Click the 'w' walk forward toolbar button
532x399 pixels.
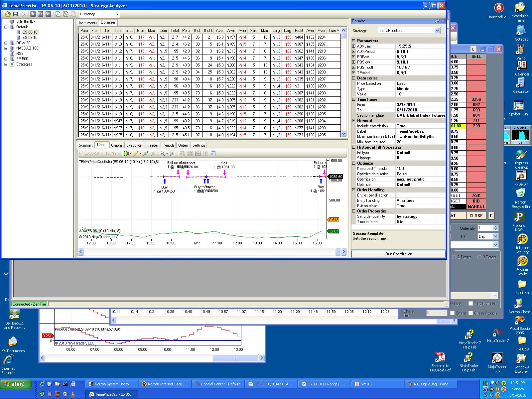(48, 14)
